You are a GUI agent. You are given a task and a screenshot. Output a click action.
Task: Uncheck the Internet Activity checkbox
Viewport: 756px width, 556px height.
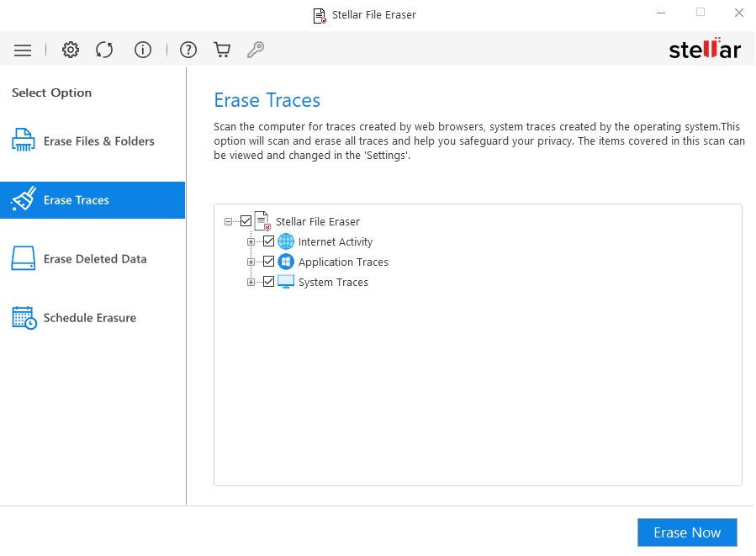point(269,241)
